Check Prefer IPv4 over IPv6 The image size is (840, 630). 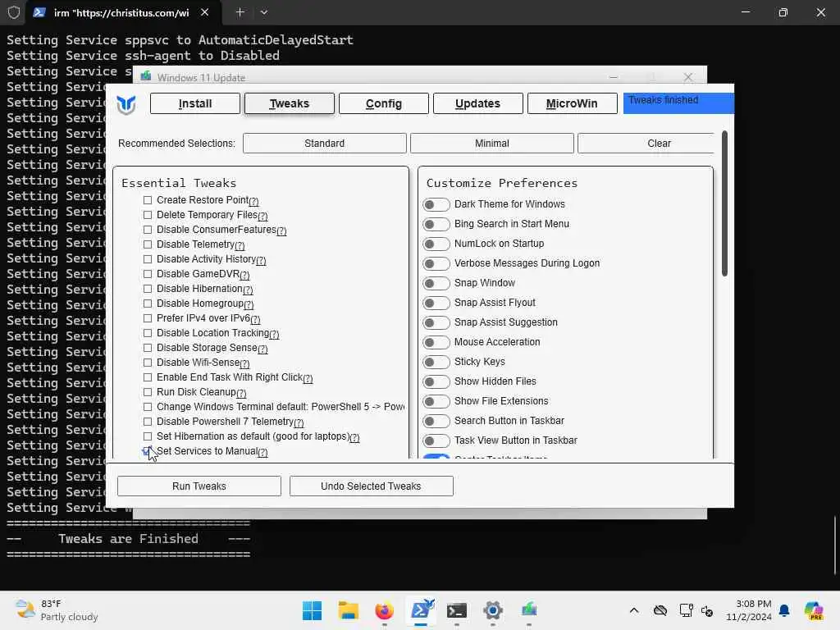(x=148, y=318)
